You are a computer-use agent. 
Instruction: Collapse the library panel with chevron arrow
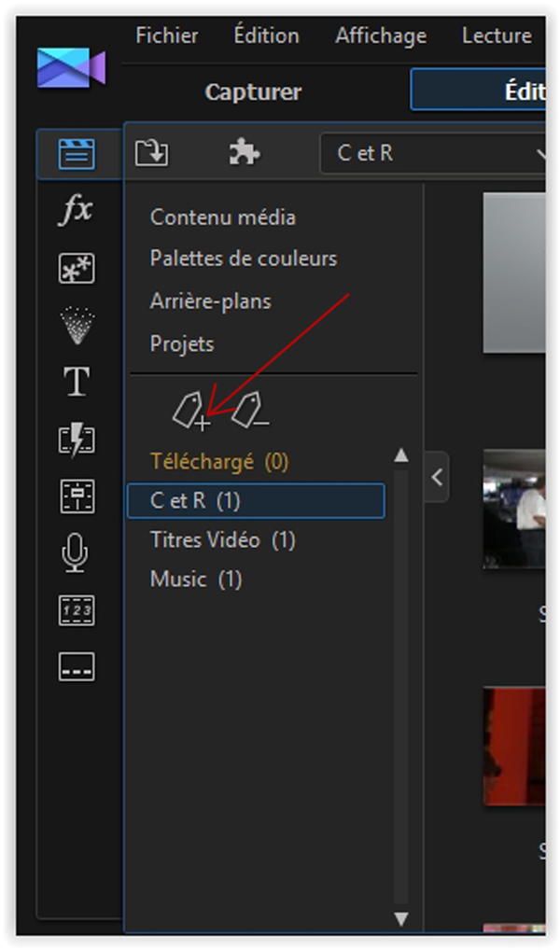tap(437, 477)
